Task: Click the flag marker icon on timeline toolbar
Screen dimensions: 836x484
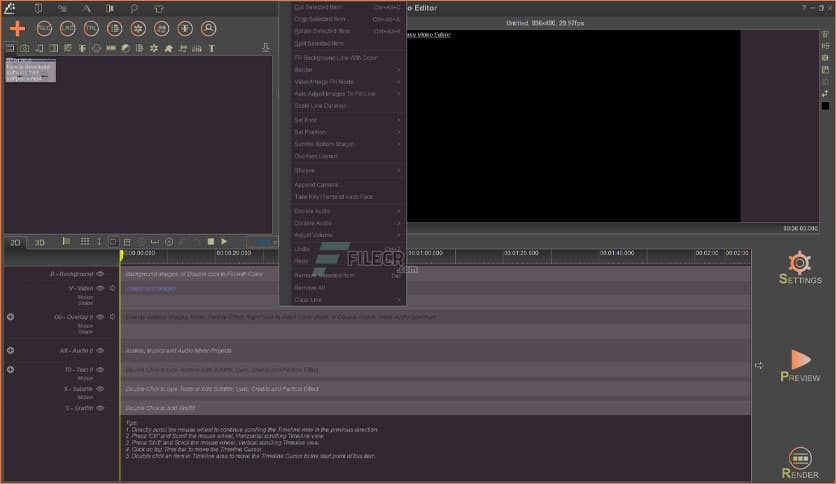Action: pyautogui.click(x=66, y=241)
